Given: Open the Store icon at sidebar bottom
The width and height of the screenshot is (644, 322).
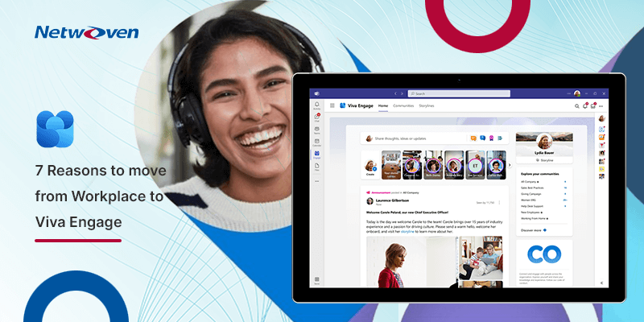Looking at the screenshot, I should point(316,281).
